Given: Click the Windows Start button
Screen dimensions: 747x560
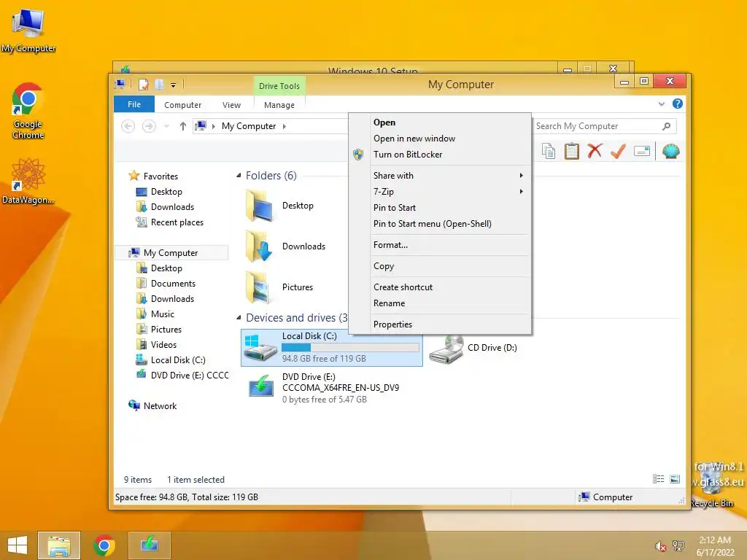Looking at the screenshot, I should (x=18, y=545).
